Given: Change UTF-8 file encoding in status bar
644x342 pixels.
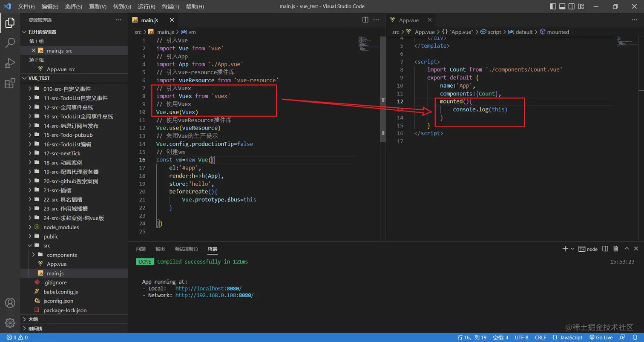Looking at the screenshot, I should [521, 337].
